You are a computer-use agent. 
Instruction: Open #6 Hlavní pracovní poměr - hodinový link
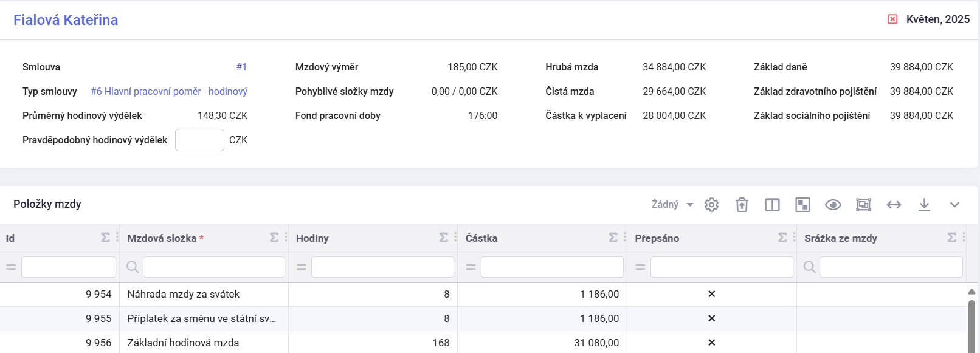point(169,91)
